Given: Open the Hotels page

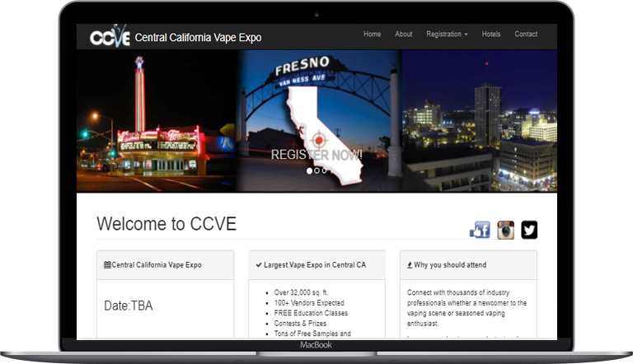Looking at the screenshot, I should tap(491, 34).
